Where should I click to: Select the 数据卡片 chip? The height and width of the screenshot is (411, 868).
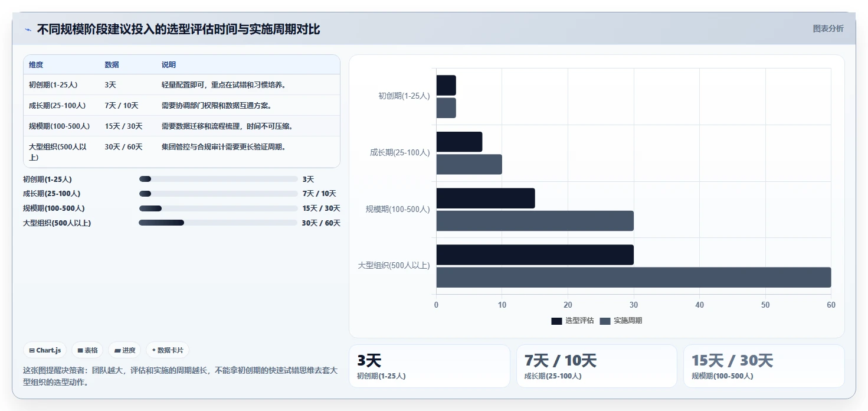[168, 350]
